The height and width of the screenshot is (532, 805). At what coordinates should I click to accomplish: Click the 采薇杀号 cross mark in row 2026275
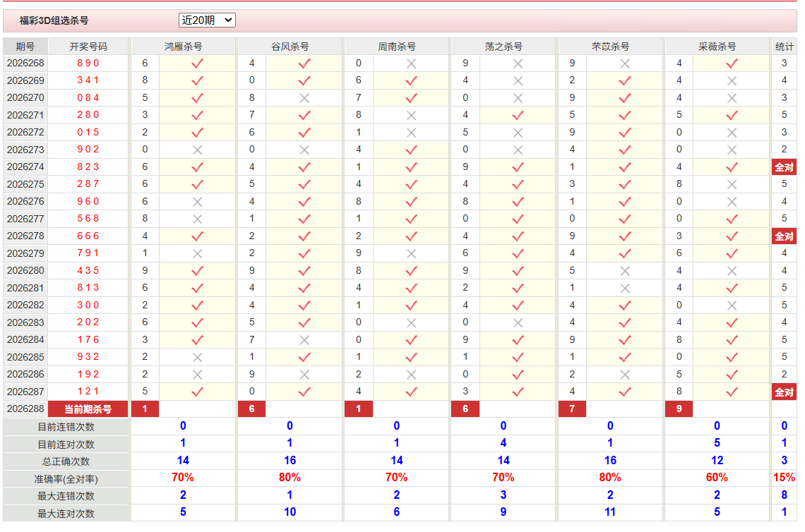pyautogui.click(x=732, y=184)
